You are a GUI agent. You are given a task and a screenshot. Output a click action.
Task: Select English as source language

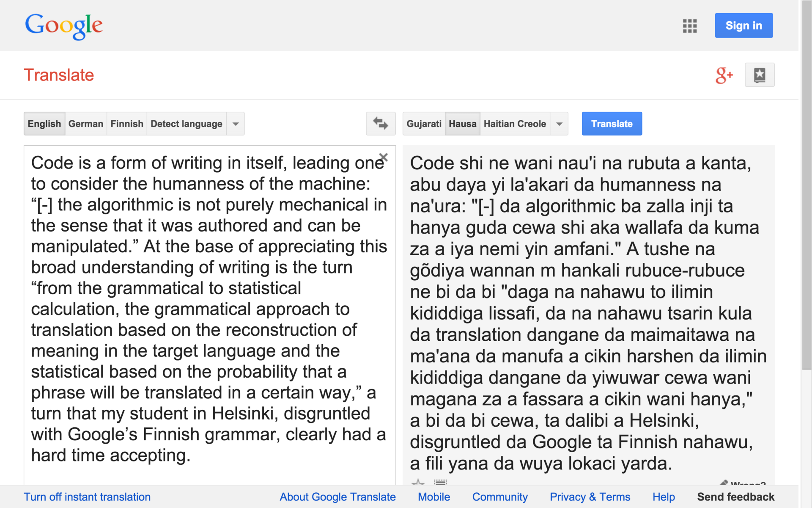tap(44, 124)
